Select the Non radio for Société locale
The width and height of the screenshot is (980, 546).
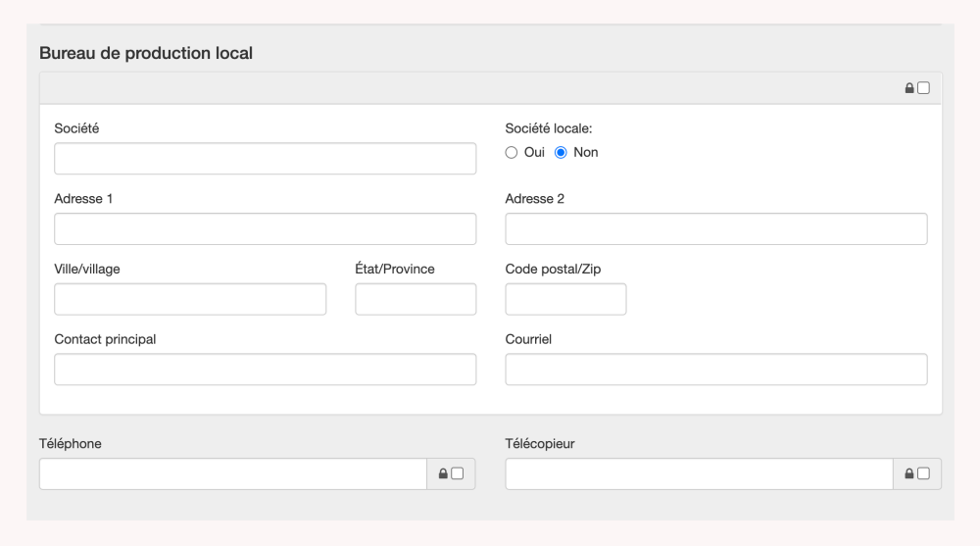pos(562,152)
